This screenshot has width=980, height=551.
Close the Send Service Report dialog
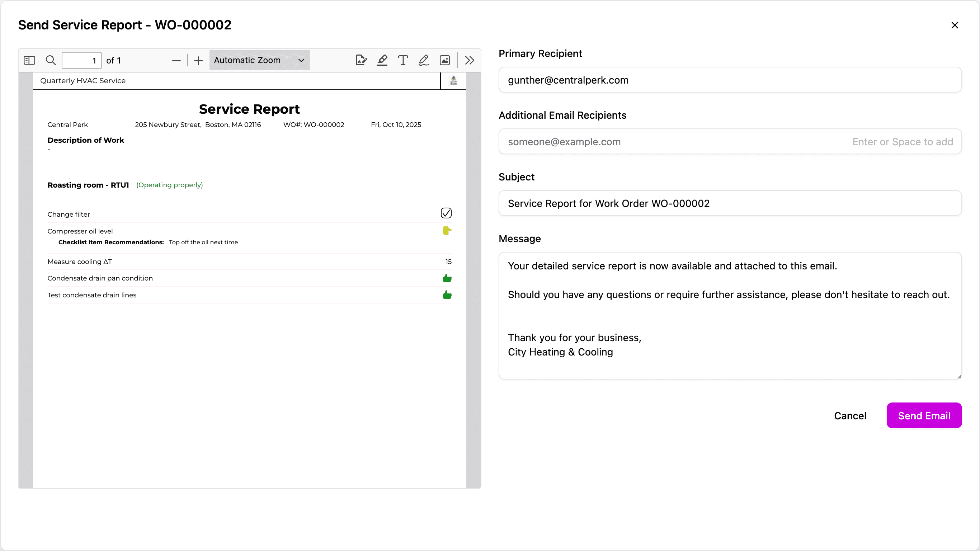click(955, 25)
